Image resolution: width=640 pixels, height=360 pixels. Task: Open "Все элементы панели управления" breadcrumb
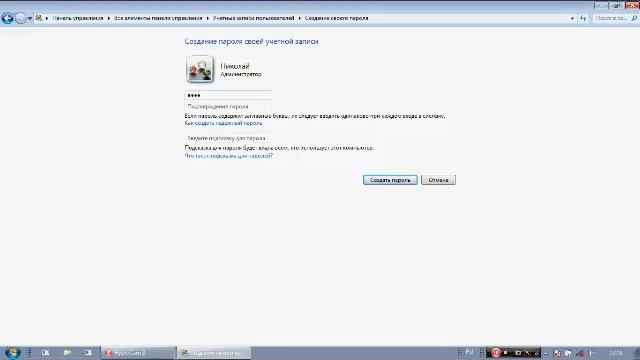158,18
